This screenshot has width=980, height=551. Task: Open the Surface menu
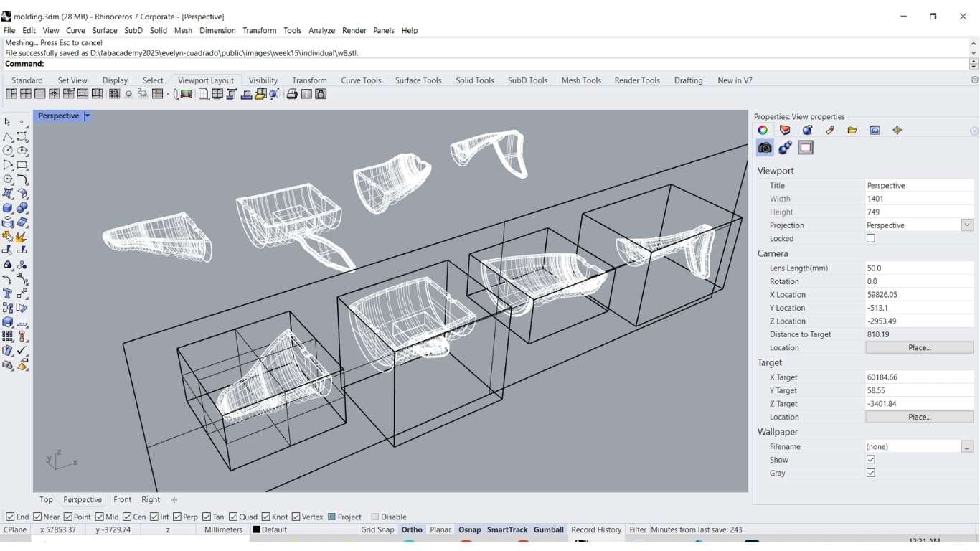tap(105, 30)
